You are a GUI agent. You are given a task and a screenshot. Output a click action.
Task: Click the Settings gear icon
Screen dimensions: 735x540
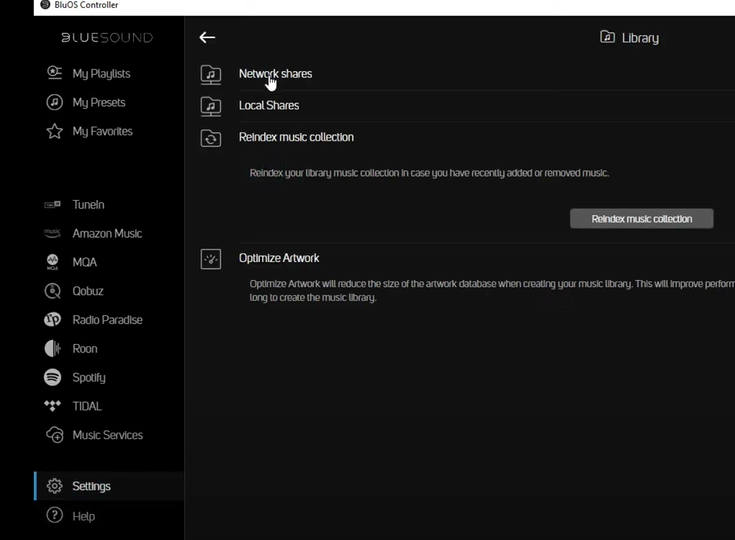click(x=54, y=486)
